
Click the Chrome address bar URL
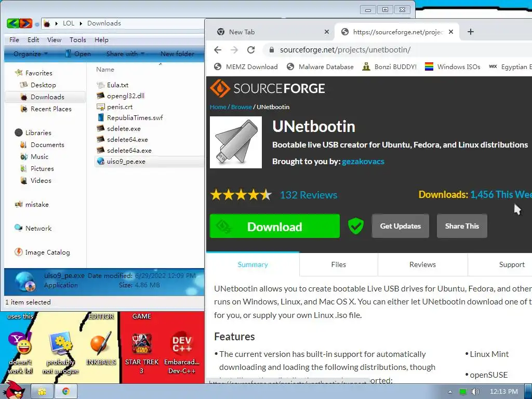pos(345,50)
